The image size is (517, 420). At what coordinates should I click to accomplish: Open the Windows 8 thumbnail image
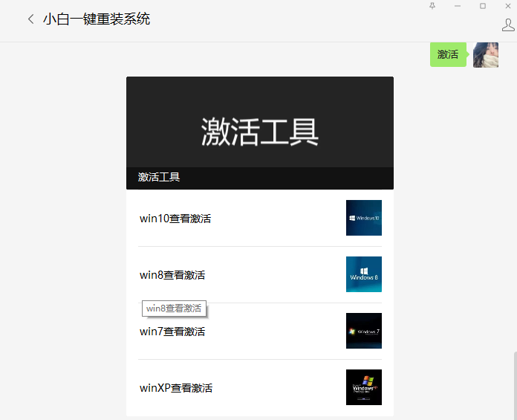363,274
